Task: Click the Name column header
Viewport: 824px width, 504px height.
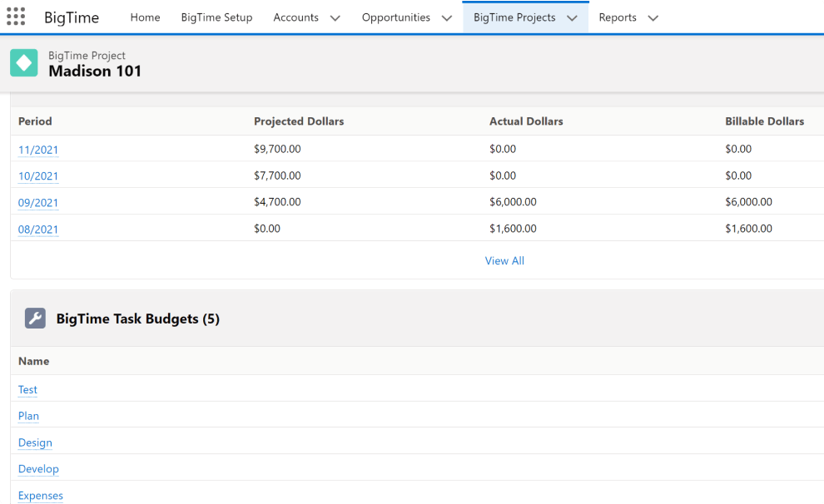Action: pos(33,361)
